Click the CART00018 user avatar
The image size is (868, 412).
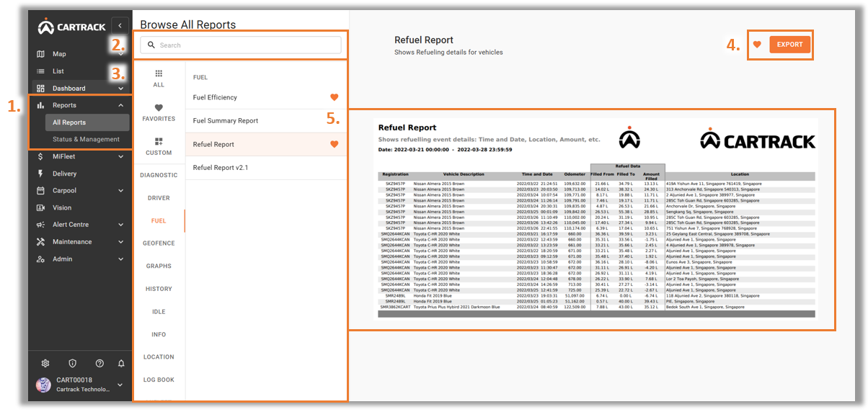pos(43,385)
